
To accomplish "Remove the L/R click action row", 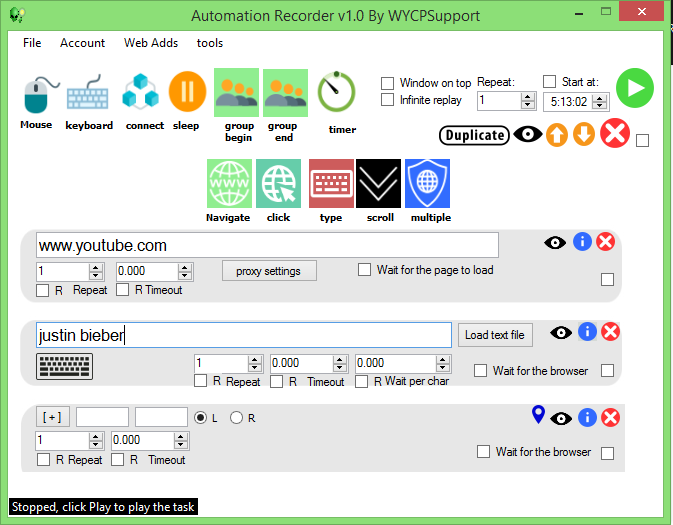I will [x=610, y=418].
